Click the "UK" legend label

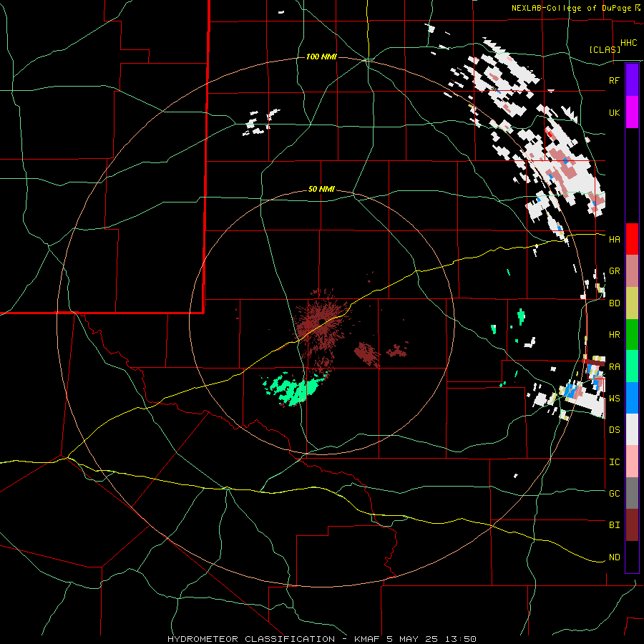(x=614, y=112)
